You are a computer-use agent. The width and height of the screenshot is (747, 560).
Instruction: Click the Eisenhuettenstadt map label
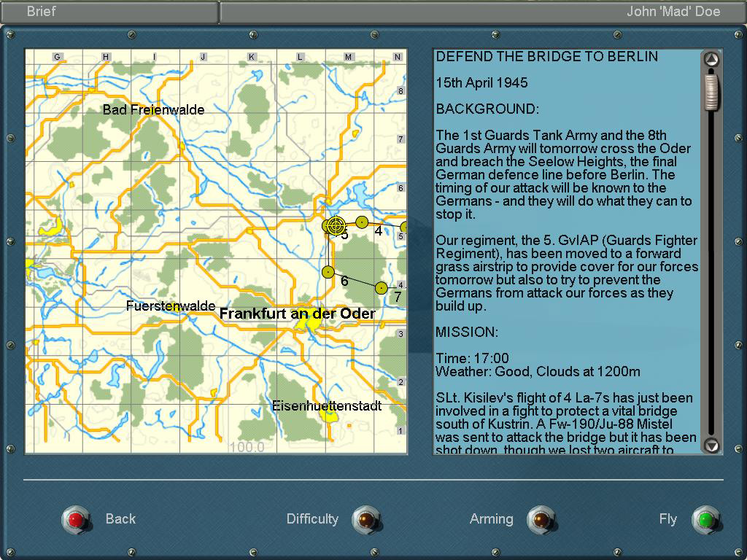point(327,406)
